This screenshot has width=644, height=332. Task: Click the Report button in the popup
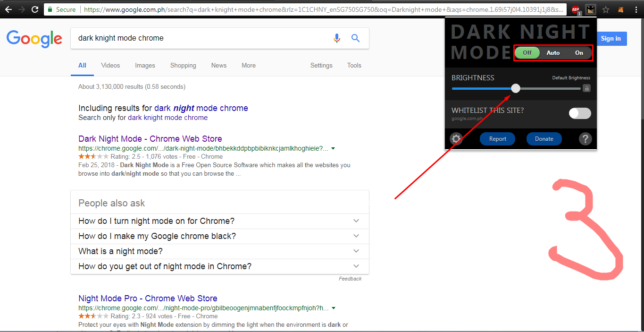498,139
